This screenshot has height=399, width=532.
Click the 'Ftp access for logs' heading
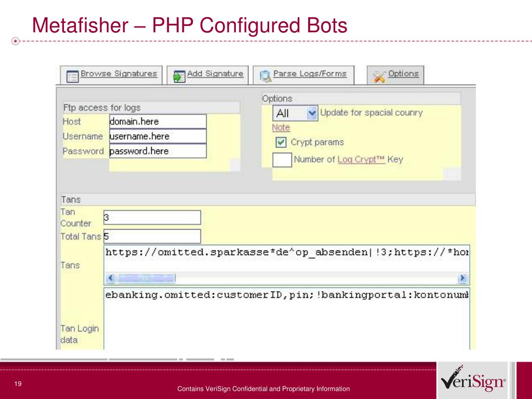[102, 108]
